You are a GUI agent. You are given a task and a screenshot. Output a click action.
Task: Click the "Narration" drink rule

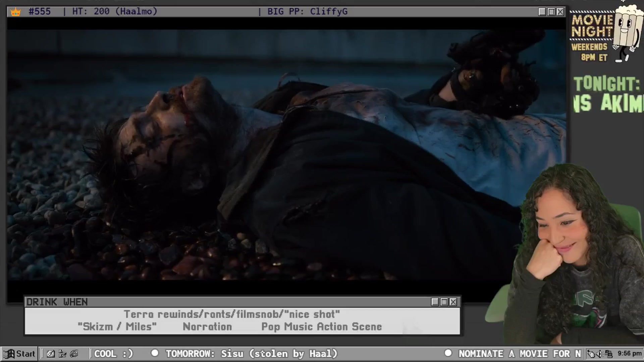(207, 326)
